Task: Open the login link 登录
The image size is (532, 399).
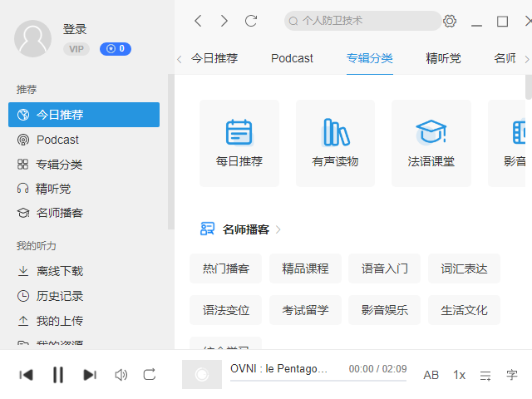Action: click(x=75, y=29)
